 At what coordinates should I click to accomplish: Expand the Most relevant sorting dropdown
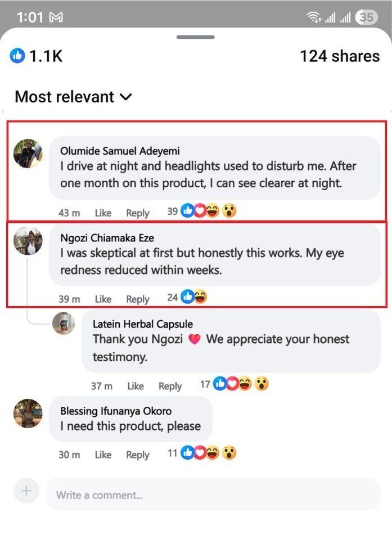74,97
